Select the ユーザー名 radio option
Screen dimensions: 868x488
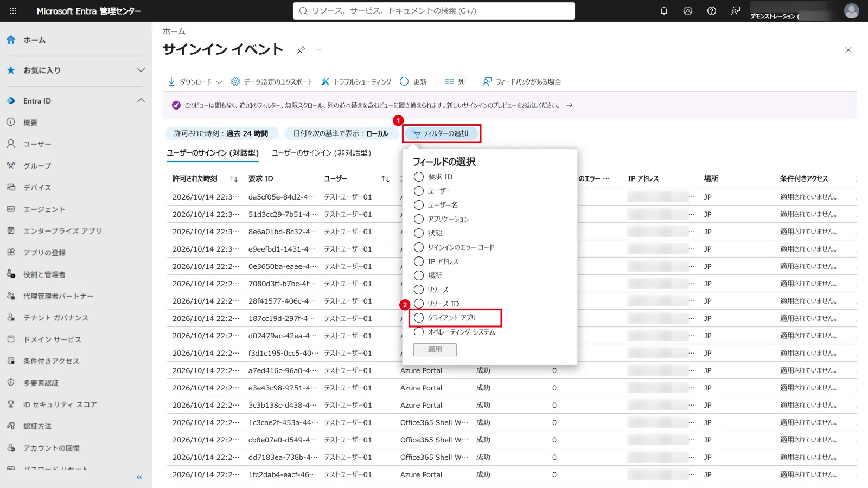(419, 205)
